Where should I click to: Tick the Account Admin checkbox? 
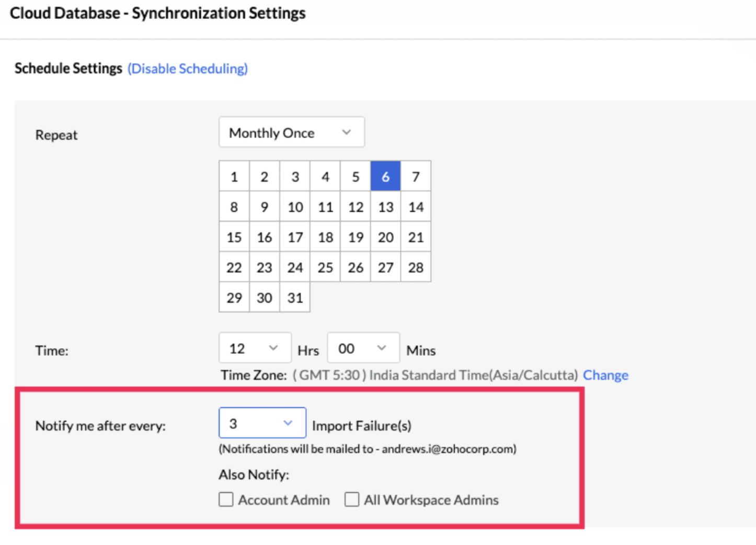(x=226, y=500)
